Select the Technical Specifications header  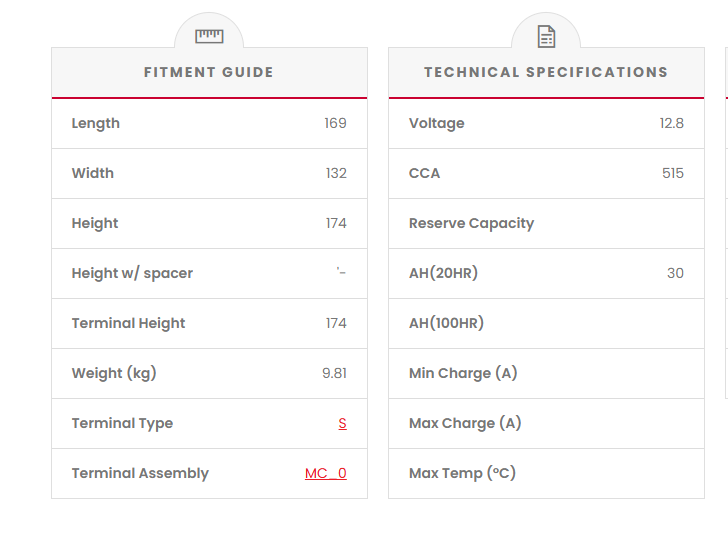click(546, 72)
